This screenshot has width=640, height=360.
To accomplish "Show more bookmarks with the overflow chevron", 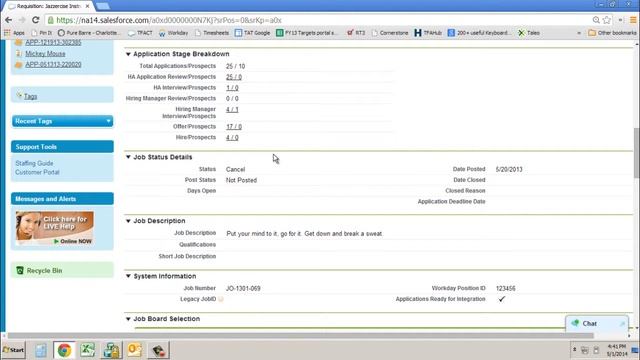I will tap(579, 33).
